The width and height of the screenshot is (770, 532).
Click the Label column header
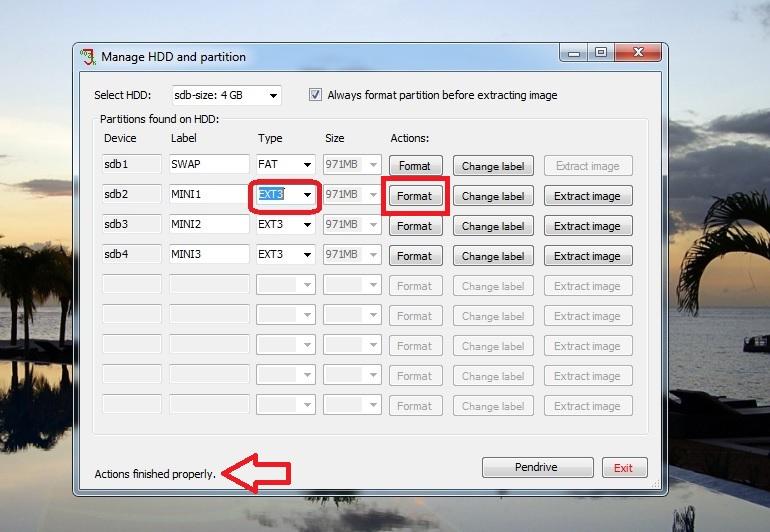click(184, 138)
